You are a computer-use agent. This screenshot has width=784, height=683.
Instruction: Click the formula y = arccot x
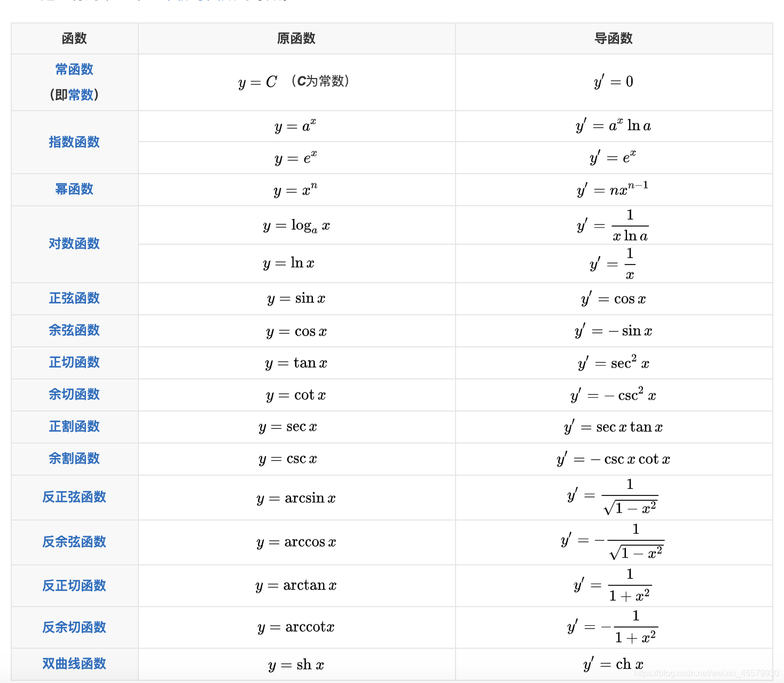tap(296, 627)
